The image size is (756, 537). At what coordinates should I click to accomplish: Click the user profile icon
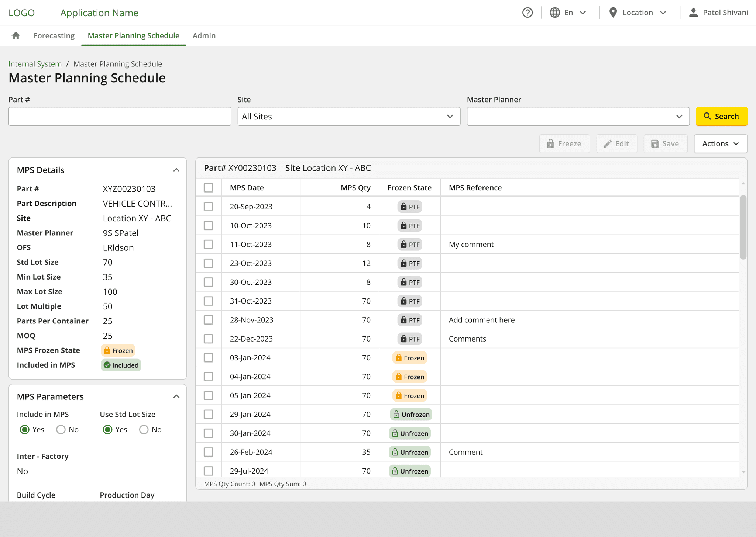click(x=693, y=13)
